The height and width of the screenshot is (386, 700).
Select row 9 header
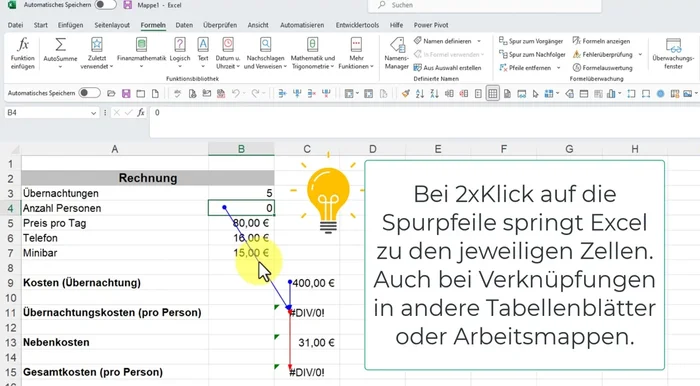[10, 283]
